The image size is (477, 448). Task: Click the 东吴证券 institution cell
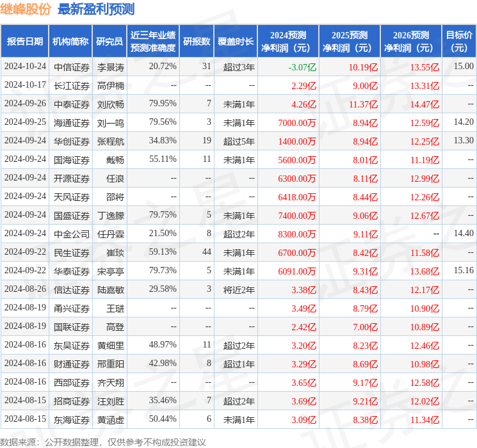72,346
